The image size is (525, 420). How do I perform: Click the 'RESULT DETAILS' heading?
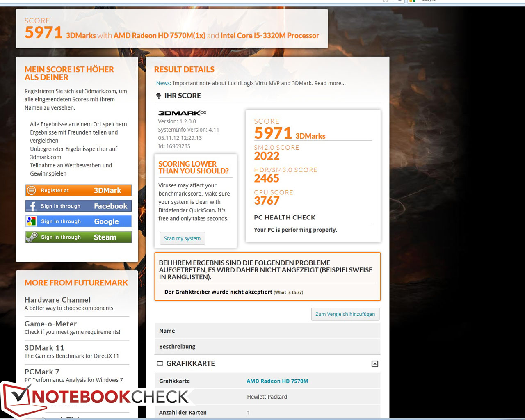(x=184, y=70)
